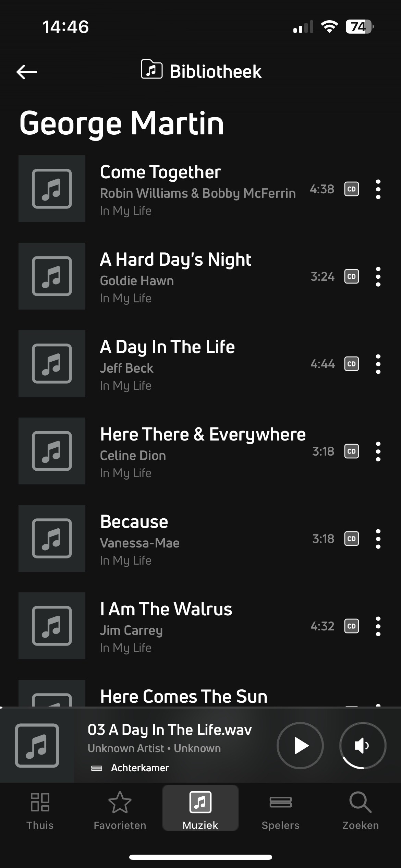Screen dimensions: 401x868
Task: Tap the CD icon on Come Together
Action: tap(351, 189)
